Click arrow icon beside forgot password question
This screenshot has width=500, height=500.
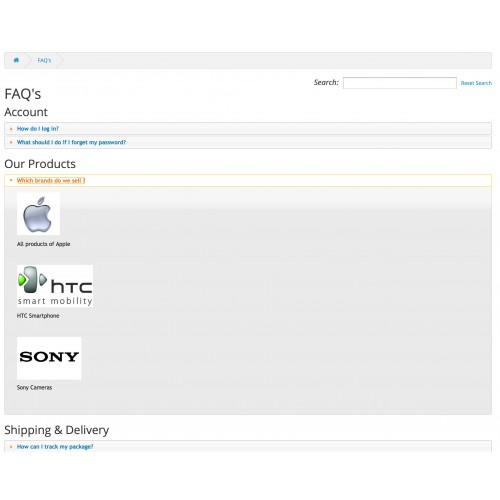click(x=11, y=142)
